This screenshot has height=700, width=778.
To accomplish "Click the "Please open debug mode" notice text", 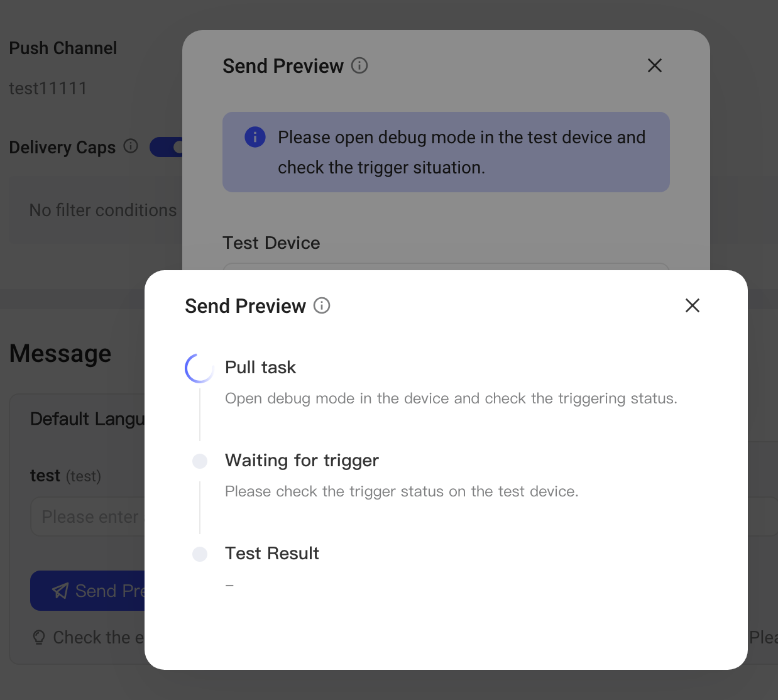I will tap(462, 153).
